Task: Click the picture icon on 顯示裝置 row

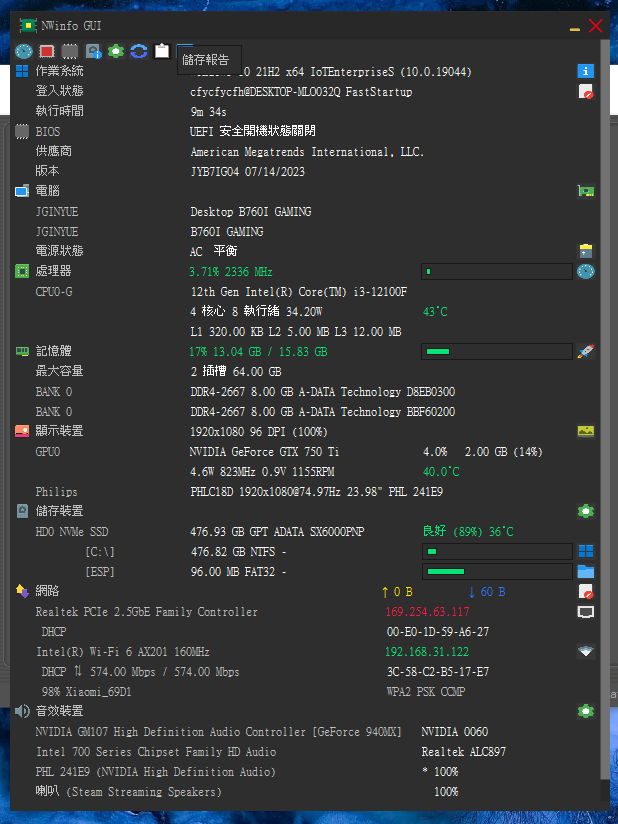Action: coord(585,431)
